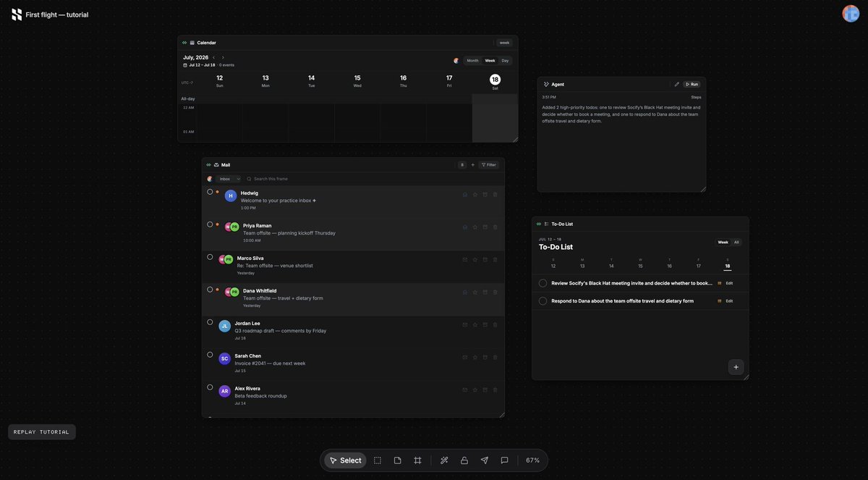This screenshot has width=868, height=480.
Task: Delete the Hedwig email with trash icon
Action: tap(495, 194)
